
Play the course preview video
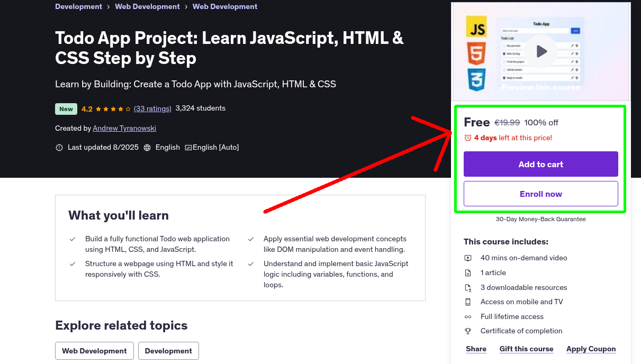(541, 51)
